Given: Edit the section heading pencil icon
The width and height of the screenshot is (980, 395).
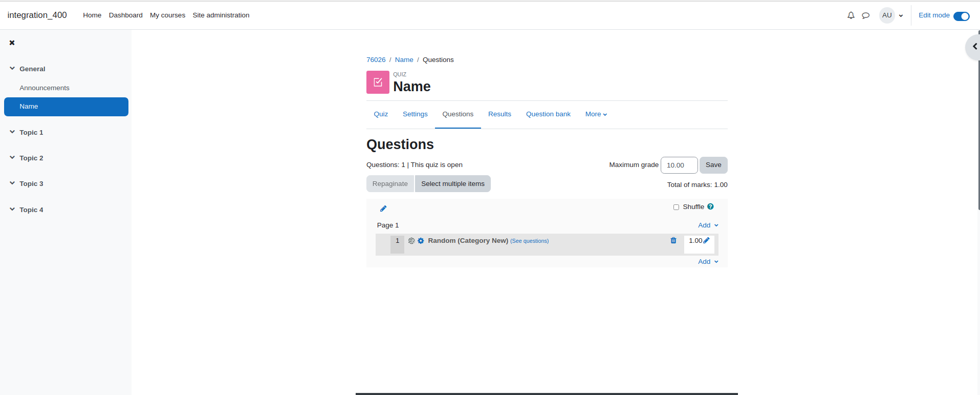Looking at the screenshot, I should tap(383, 209).
